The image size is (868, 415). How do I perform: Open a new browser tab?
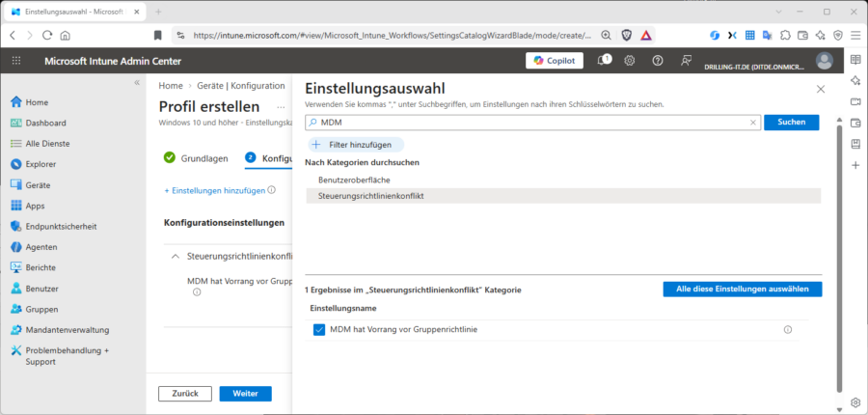click(158, 12)
